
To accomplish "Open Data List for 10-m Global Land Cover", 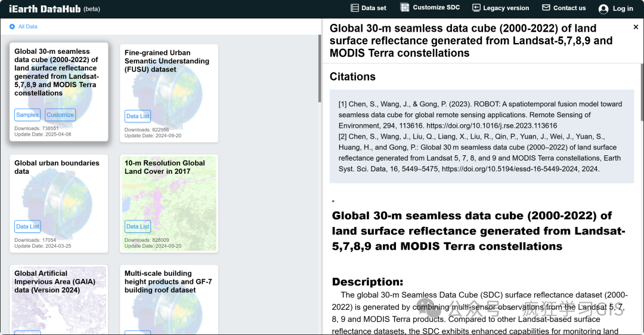I will (x=138, y=226).
